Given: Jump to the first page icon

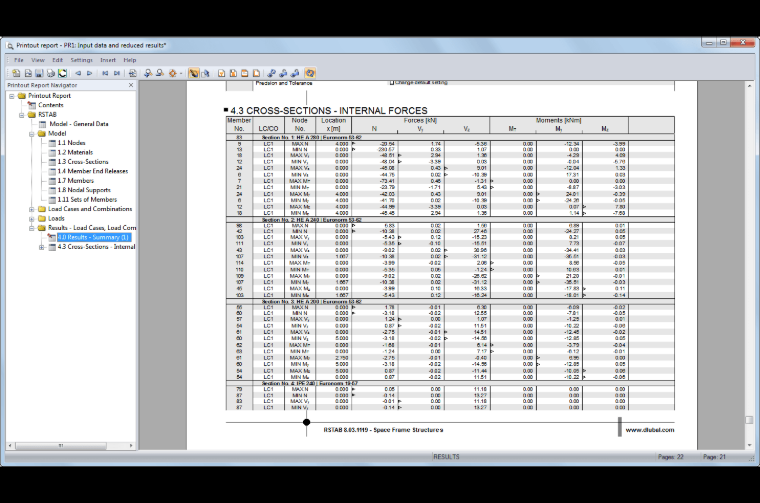Looking at the screenshot, I should 105,73.
